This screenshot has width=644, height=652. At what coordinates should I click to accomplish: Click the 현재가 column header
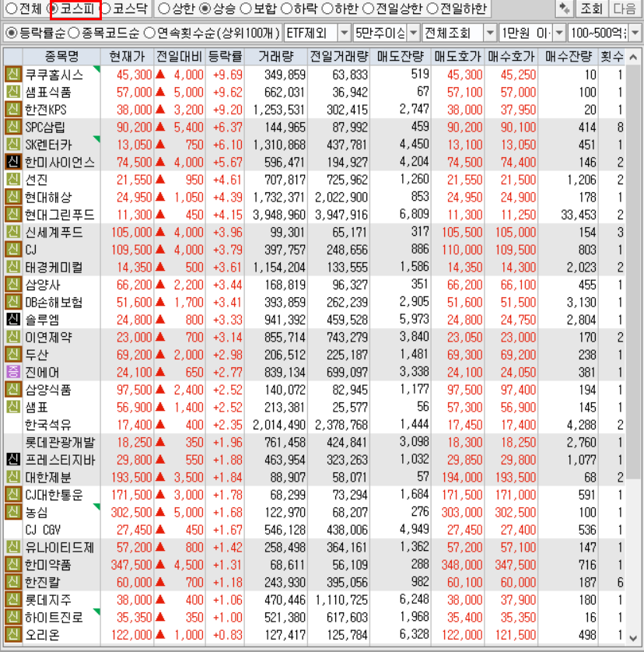tap(128, 57)
